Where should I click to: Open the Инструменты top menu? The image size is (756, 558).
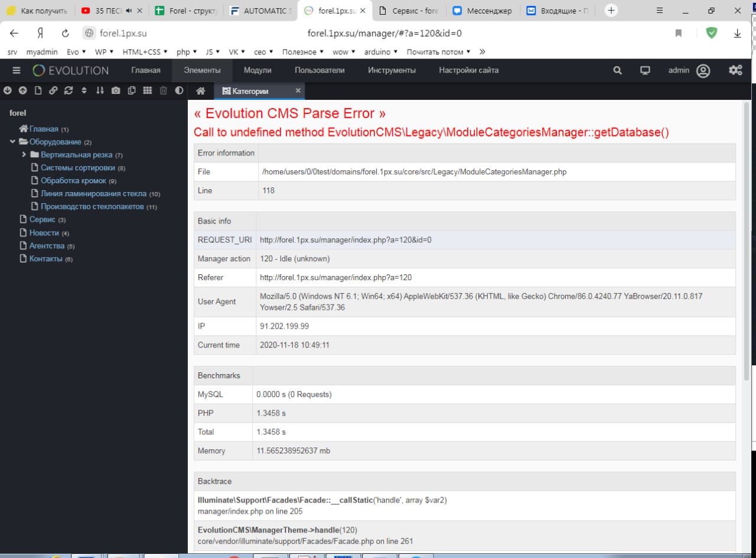[x=392, y=70]
